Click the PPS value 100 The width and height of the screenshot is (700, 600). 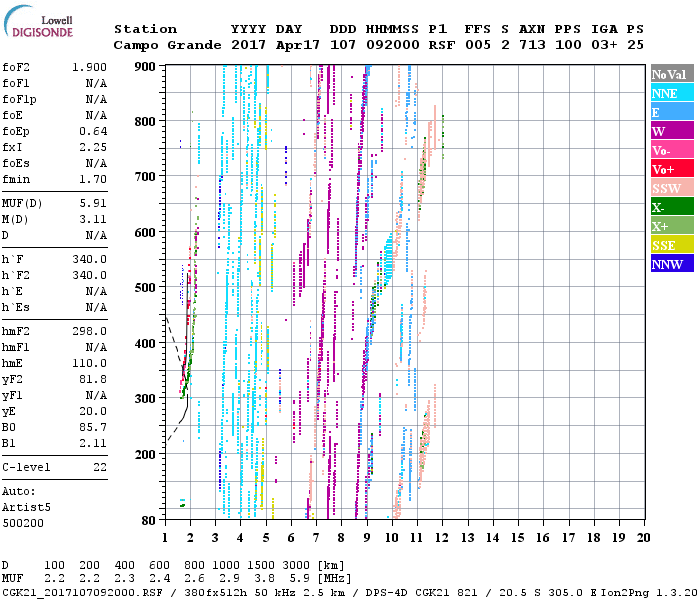(568, 45)
